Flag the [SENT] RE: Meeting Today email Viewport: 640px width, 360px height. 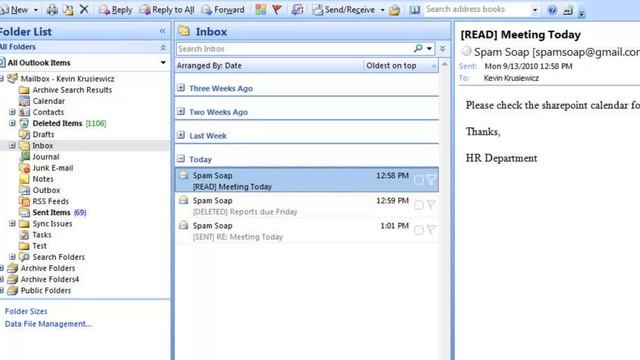pos(431,230)
